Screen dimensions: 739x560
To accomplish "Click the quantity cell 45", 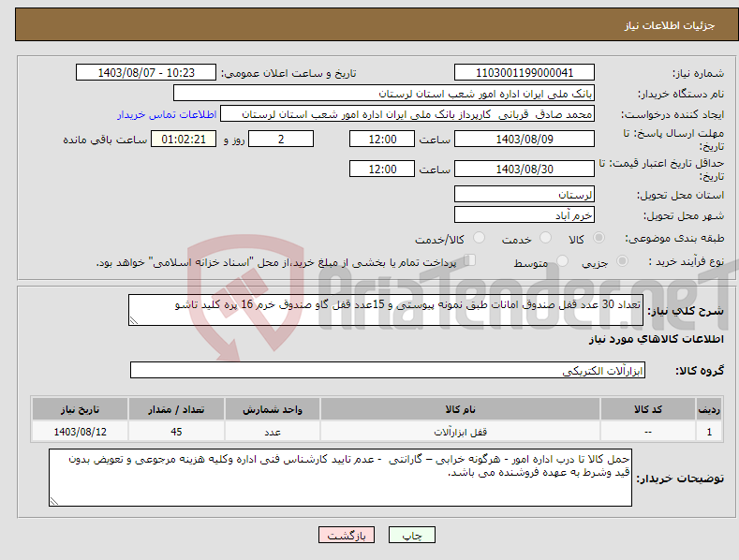I will tap(176, 432).
